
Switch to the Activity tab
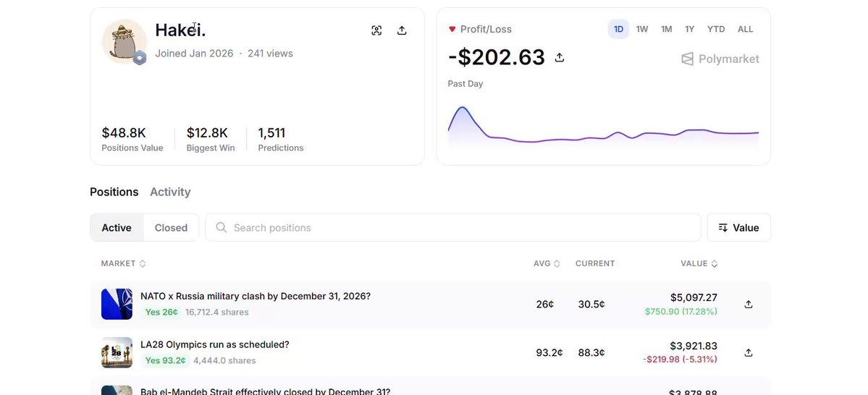point(170,192)
